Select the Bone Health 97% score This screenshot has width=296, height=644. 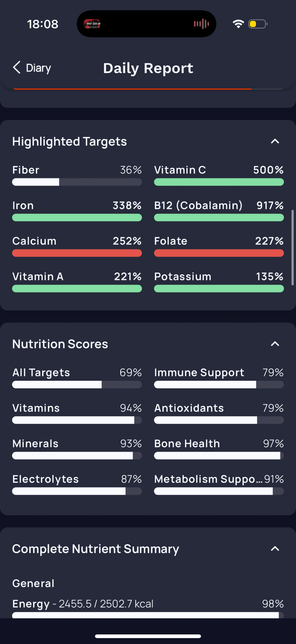pyautogui.click(x=219, y=448)
